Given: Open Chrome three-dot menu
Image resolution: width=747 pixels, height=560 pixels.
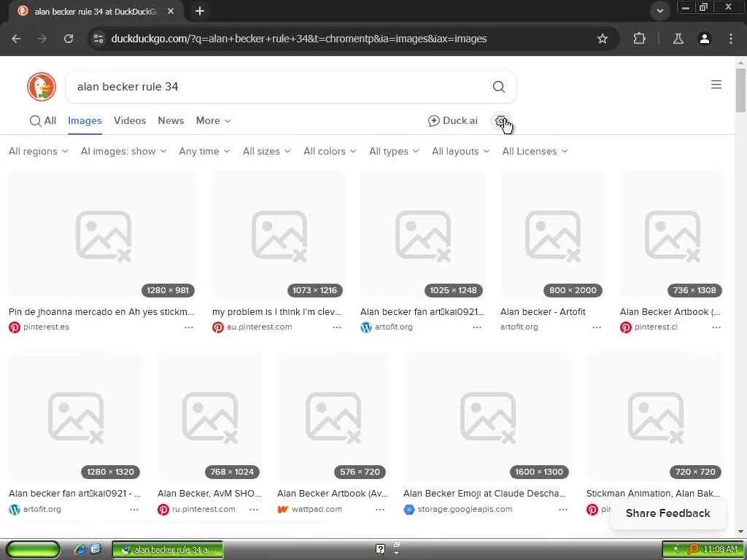Looking at the screenshot, I should tap(731, 39).
